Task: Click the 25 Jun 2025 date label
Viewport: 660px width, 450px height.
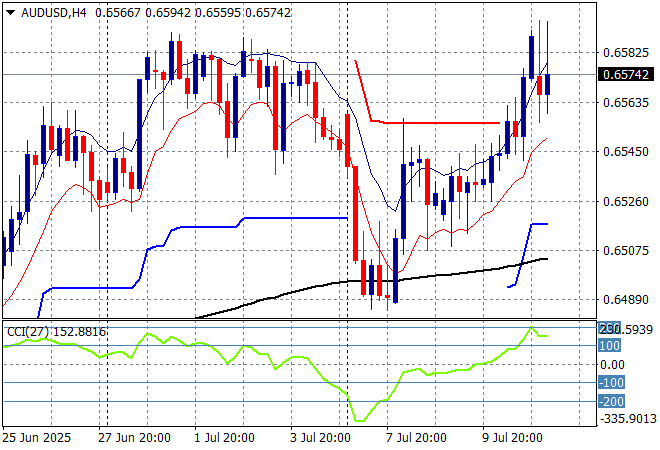Action: pos(37,437)
